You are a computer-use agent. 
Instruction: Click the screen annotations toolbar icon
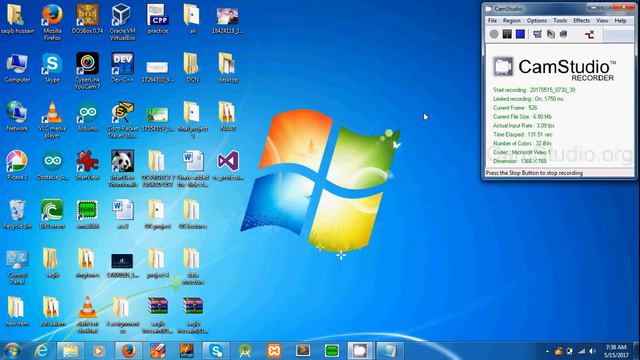pos(551,34)
